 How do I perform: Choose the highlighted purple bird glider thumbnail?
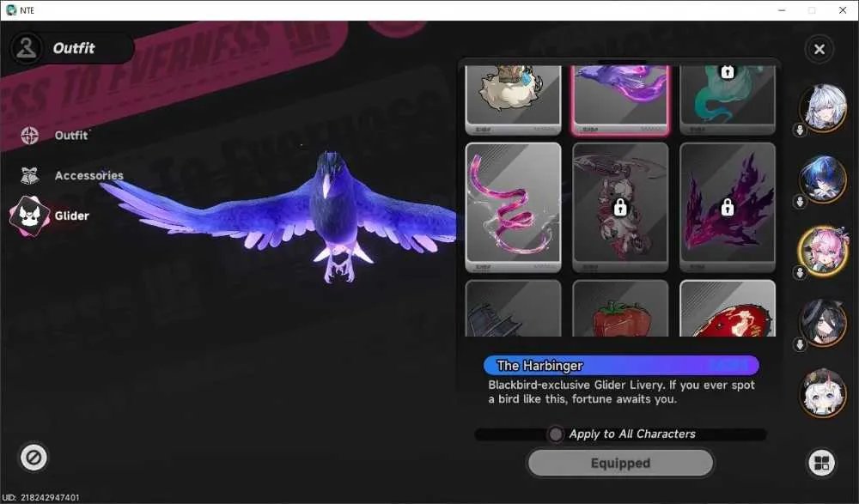620,100
